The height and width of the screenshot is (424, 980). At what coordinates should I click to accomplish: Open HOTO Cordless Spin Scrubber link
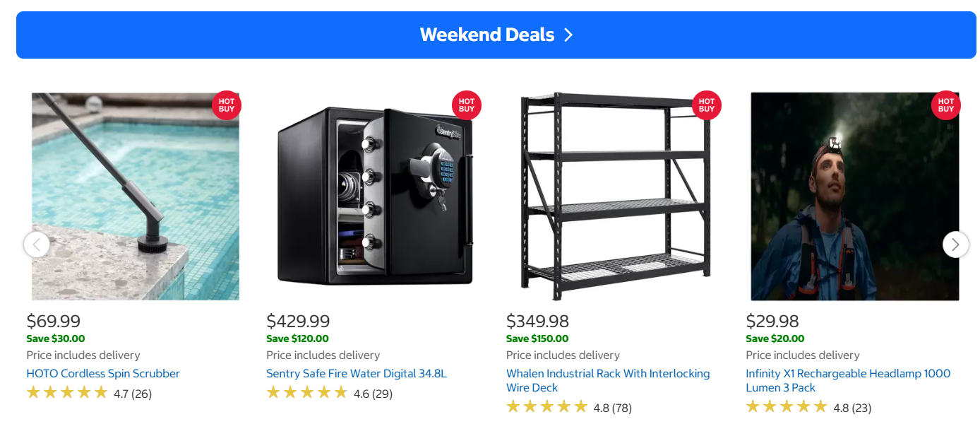103,373
